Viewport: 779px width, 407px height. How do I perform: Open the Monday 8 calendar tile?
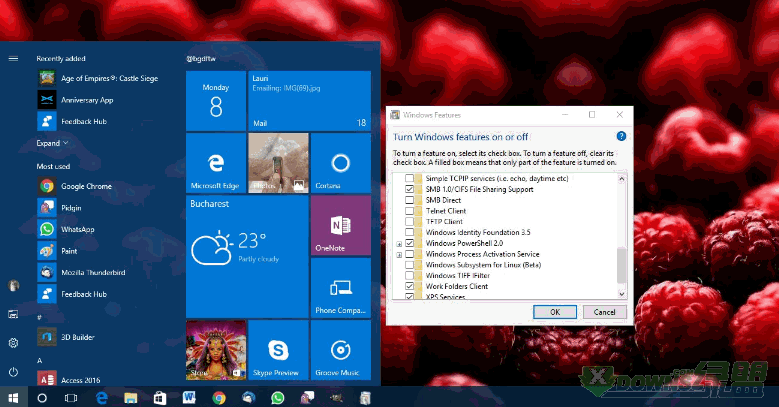tap(216, 101)
